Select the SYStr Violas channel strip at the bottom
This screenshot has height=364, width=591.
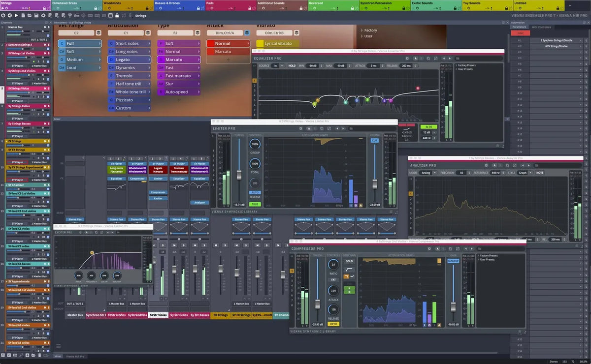158,315
